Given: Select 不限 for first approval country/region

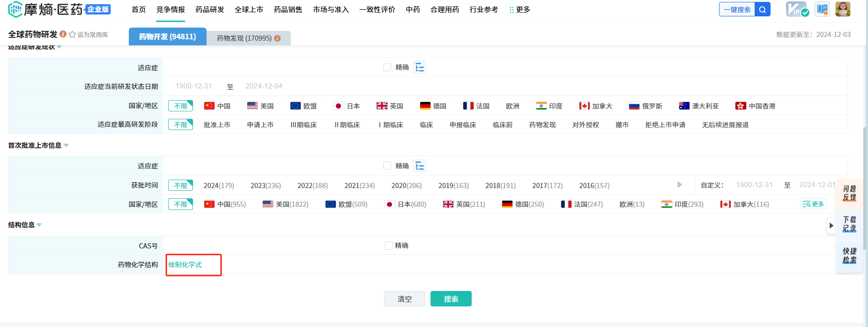Looking at the screenshot, I should point(180,204).
